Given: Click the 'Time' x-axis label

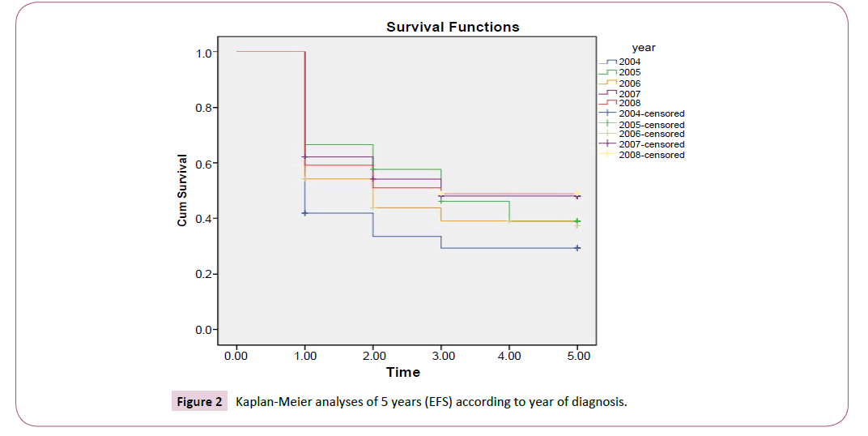Looking at the screenshot, I should 403,372.
